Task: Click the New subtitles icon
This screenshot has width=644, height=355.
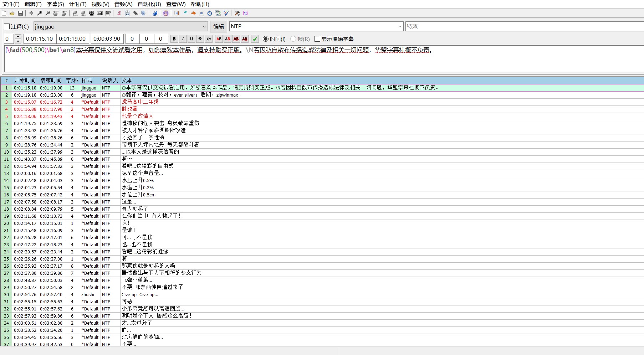Action: coord(4,13)
